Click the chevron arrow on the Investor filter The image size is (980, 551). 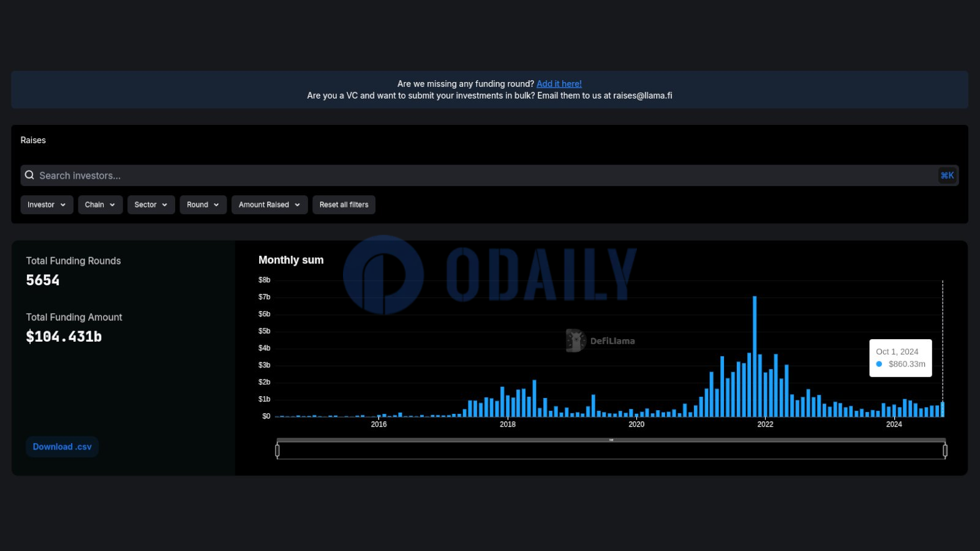point(63,205)
